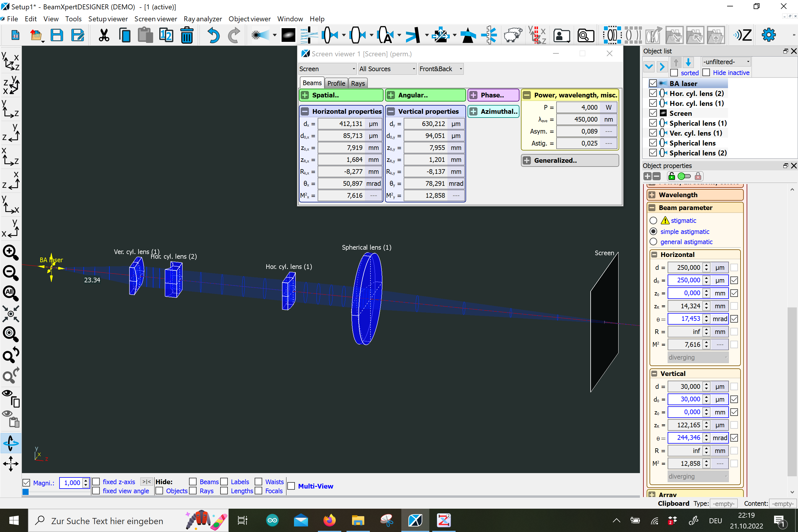Click the magnification slider handle
This screenshot has width=798, height=532.
click(x=25, y=492)
